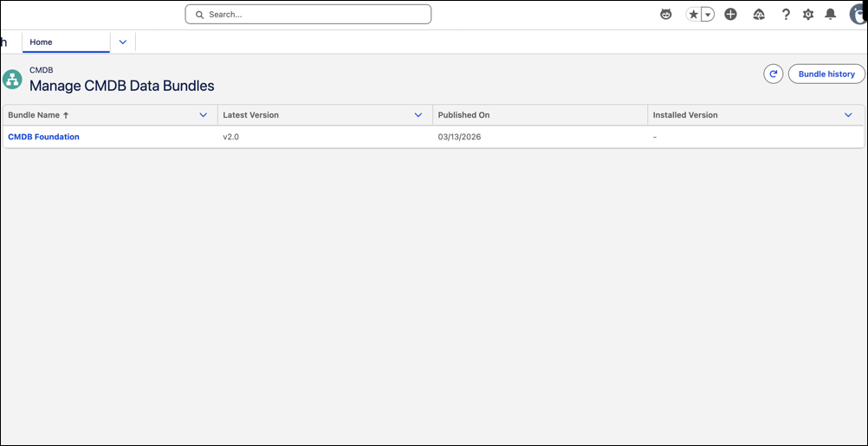Click the CMDB label above the title
This screenshot has height=446, width=868.
[41, 70]
